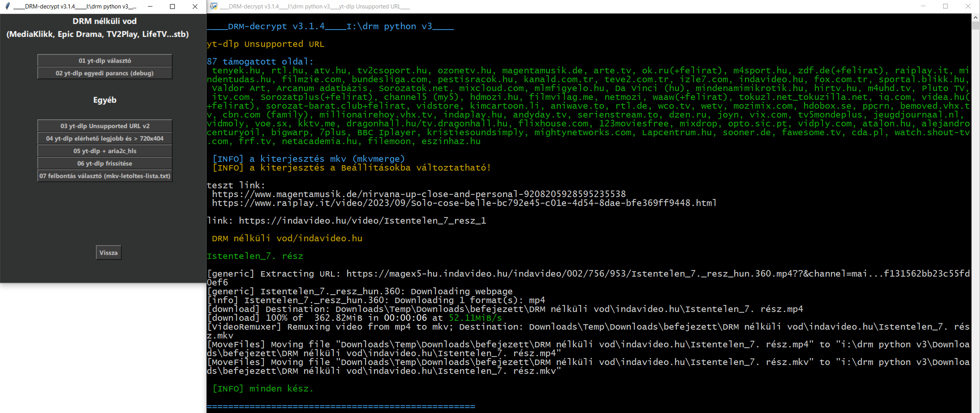The height and width of the screenshot is (413, 980).
Task: Close the yt-dlp console window
Action: (x=968, y=6)
